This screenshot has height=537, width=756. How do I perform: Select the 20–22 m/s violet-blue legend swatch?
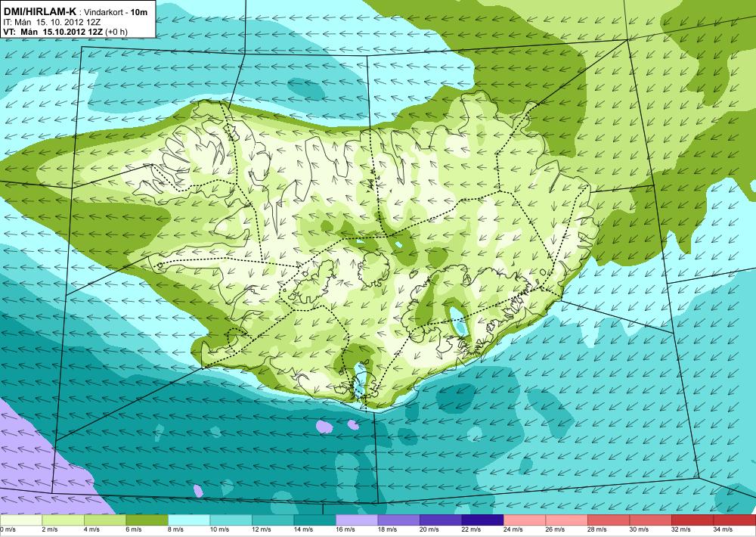click(x=440, y=520)
